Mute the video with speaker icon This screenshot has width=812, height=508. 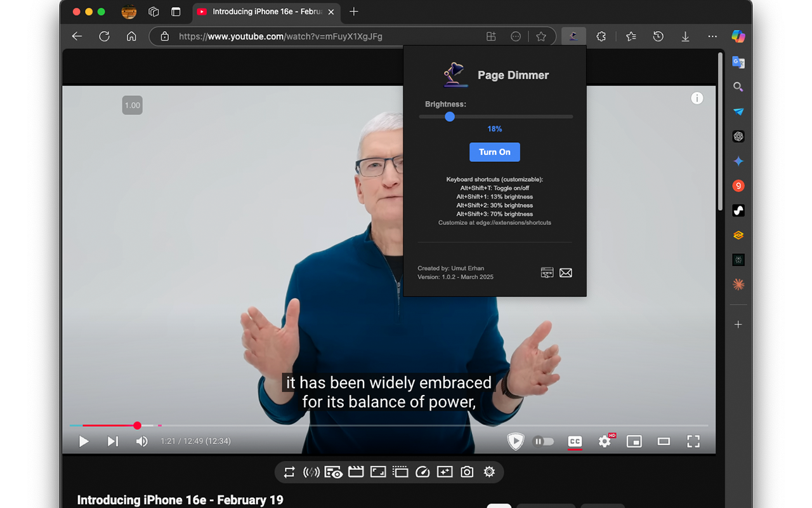coord(142,441)
